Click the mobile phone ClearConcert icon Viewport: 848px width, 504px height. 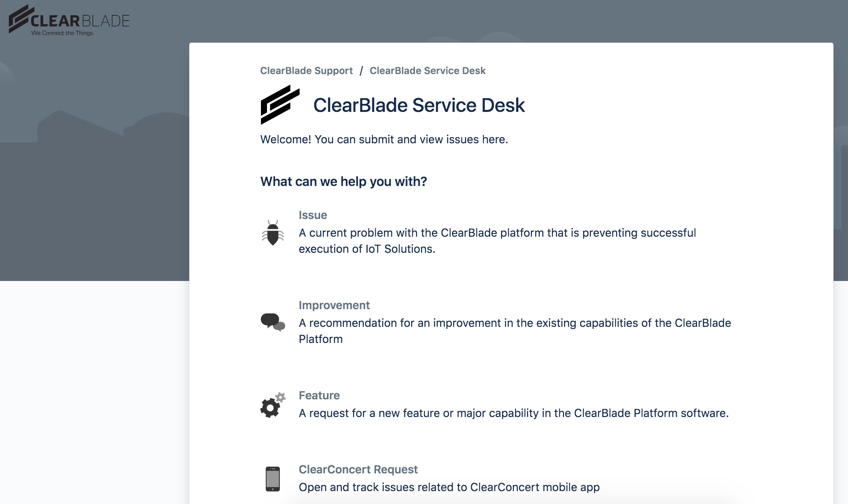tap(273, 479)
